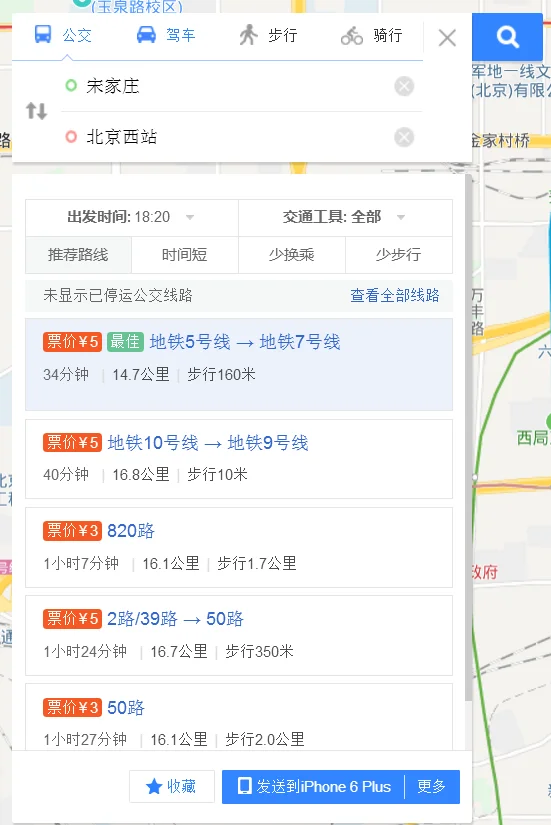The width and height of the screenshot is (551, 825).
Task: Select the 820路 bus route
Action: pos(239,547)
